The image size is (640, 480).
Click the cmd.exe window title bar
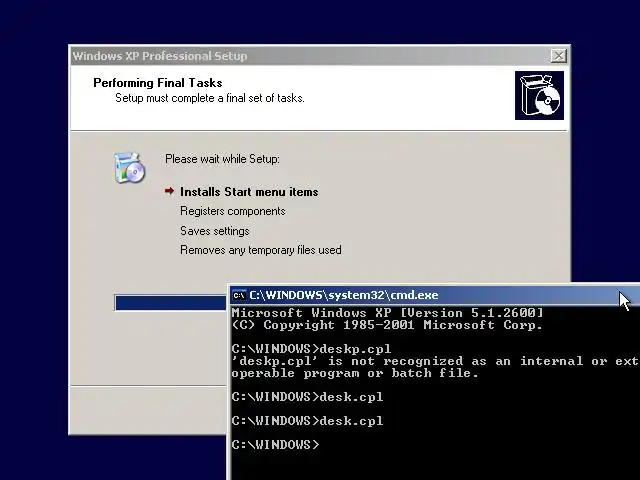(x=435, y=295)
